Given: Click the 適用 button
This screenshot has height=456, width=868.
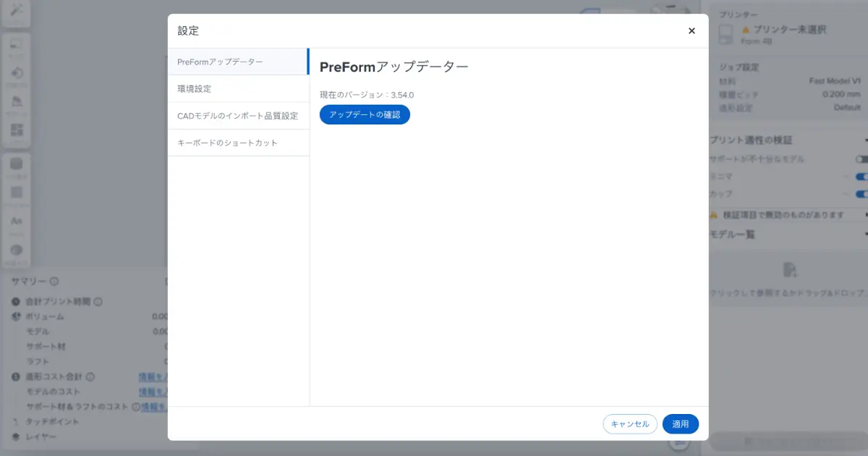Looking at the screenshot, I should tap(681, 424).
